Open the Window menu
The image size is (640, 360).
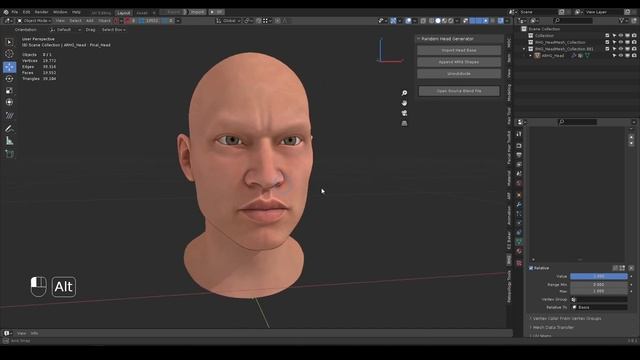point(60,12)
